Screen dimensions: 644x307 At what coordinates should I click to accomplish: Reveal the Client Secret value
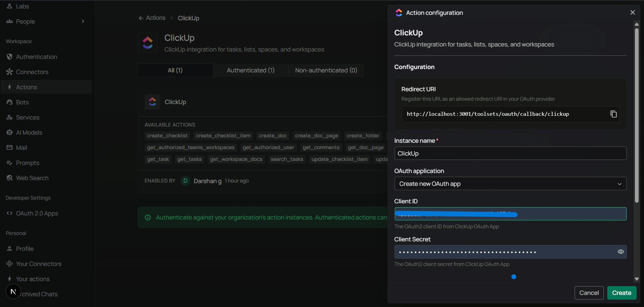[620, 251]
